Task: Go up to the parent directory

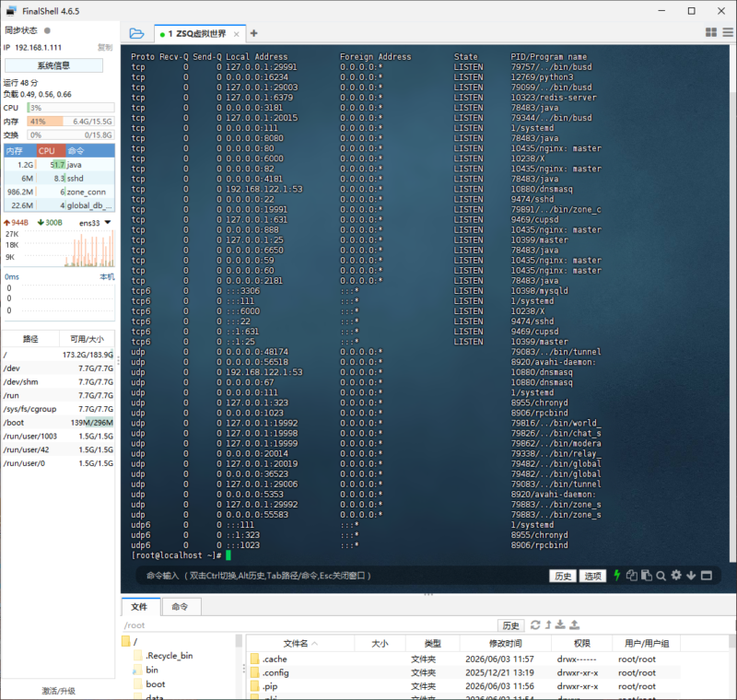Action: click(548, 624)
